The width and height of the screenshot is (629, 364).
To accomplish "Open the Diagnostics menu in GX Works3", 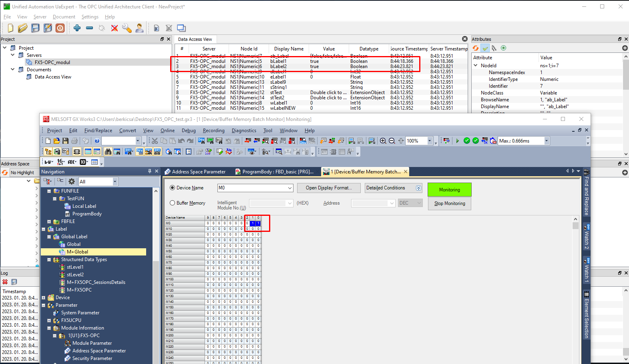I will pyautogui.click(x=244, y=131).
